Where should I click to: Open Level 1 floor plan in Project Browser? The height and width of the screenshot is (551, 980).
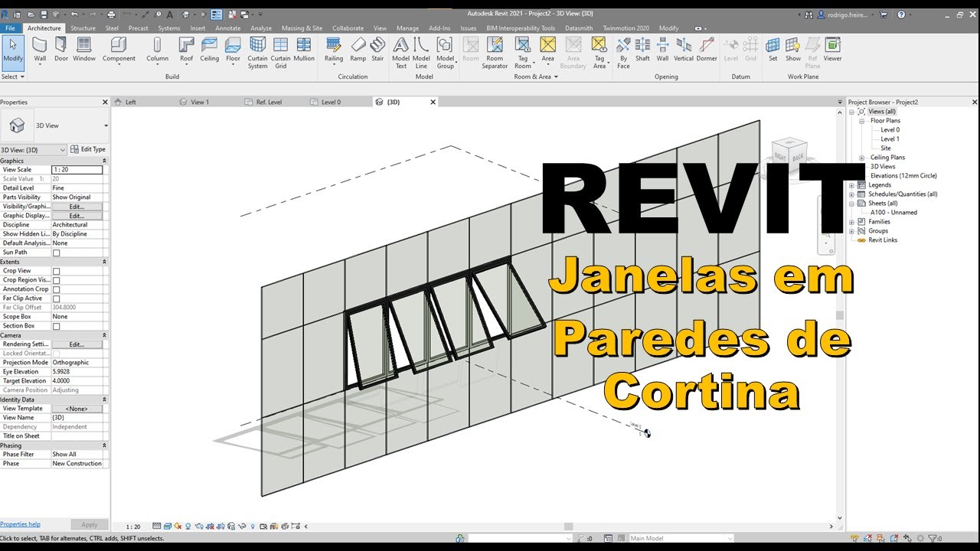tap(890, 139)
